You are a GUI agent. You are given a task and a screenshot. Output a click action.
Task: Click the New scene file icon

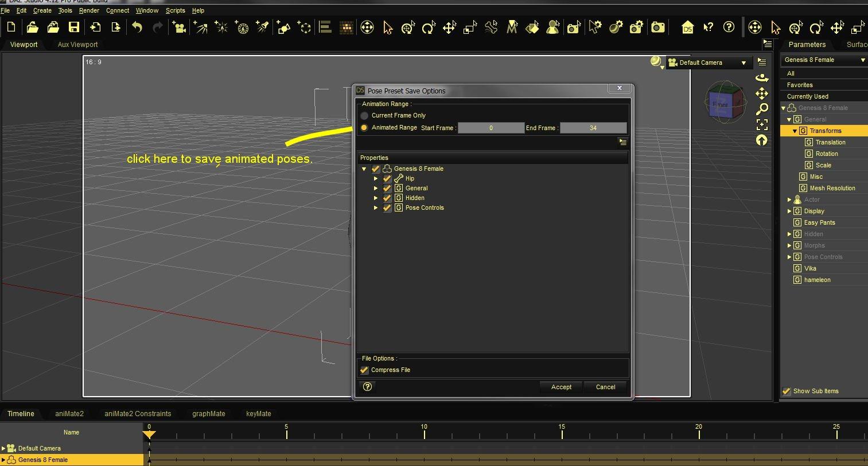[11, 27]
